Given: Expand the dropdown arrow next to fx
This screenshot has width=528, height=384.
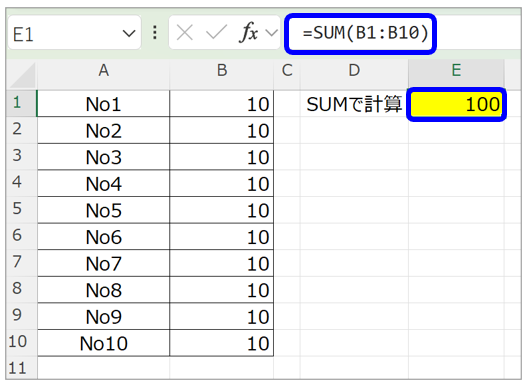Looking at the screenshot, I should [x=271, y=33].
